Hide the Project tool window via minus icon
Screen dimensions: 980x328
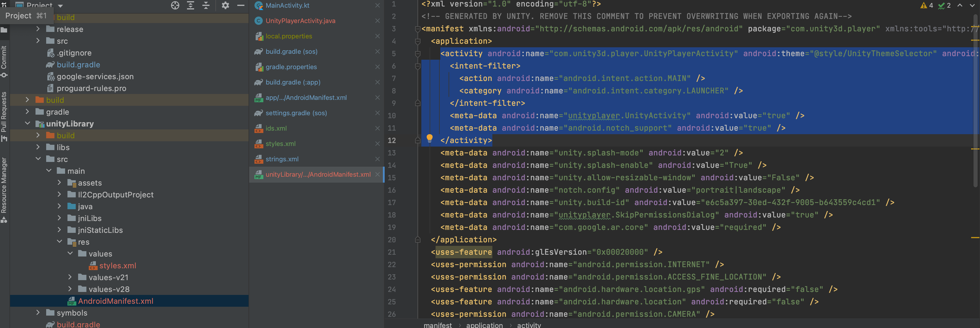click(241, 5)
